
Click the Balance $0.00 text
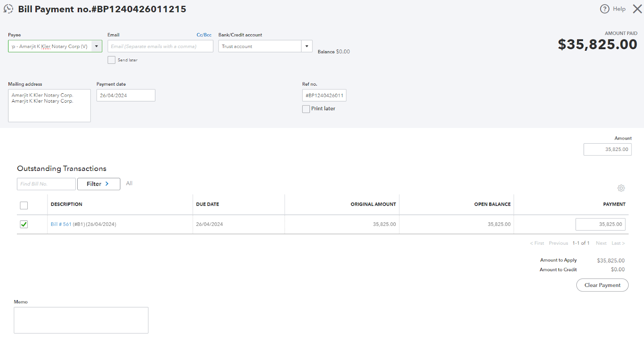pyautogui.click(x=334, y=52)
